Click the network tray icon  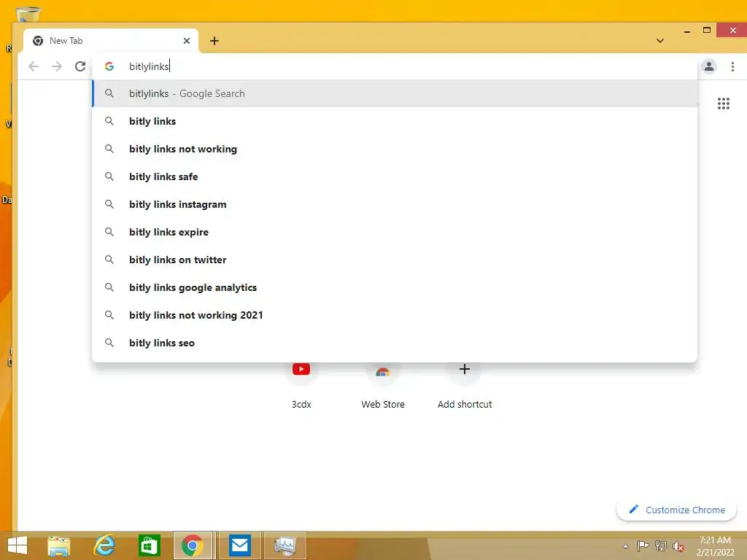point(661,545)
